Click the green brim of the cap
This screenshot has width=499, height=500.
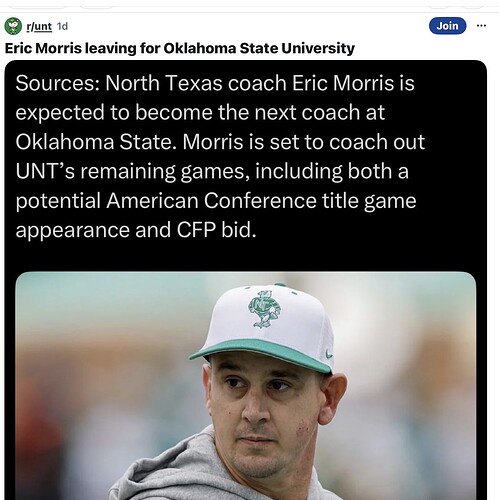click(x=260, y=354)
